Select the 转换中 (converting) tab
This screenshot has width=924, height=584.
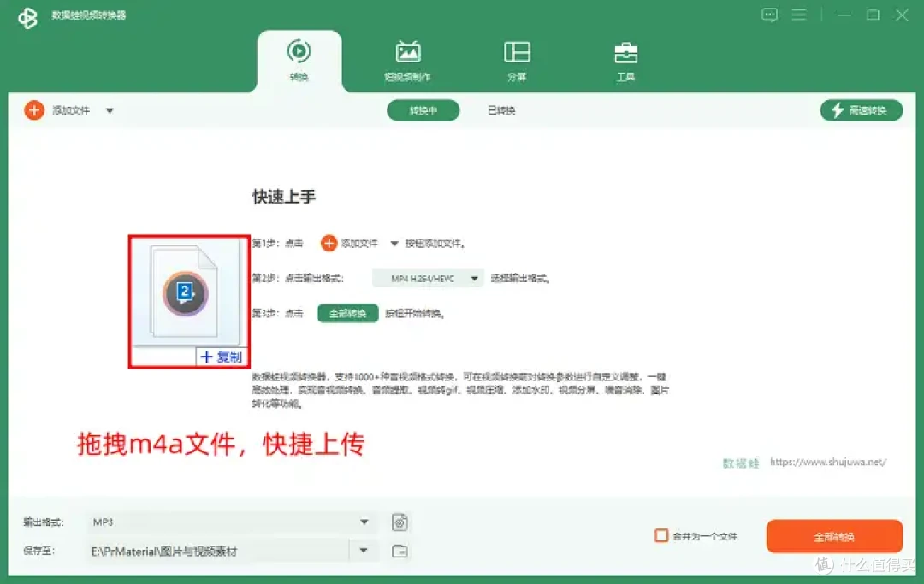pyautogui.click(x=423, y=110)
